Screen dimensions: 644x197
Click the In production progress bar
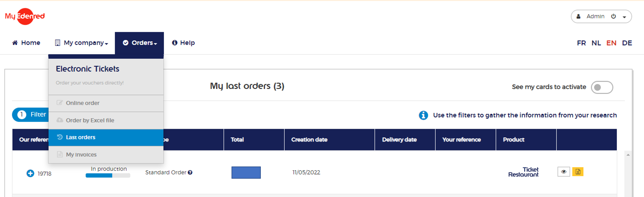[x=108, y=175]
